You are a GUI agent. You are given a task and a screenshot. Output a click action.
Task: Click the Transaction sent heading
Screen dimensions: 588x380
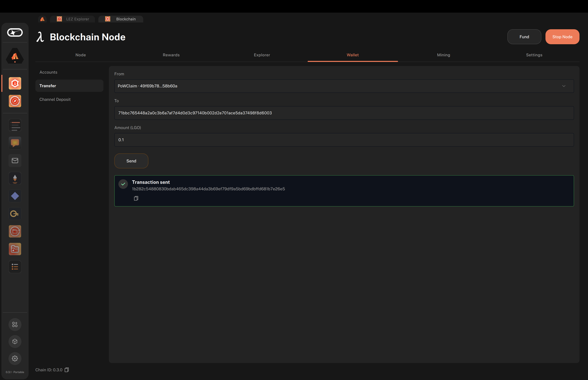tap(151, 182)
